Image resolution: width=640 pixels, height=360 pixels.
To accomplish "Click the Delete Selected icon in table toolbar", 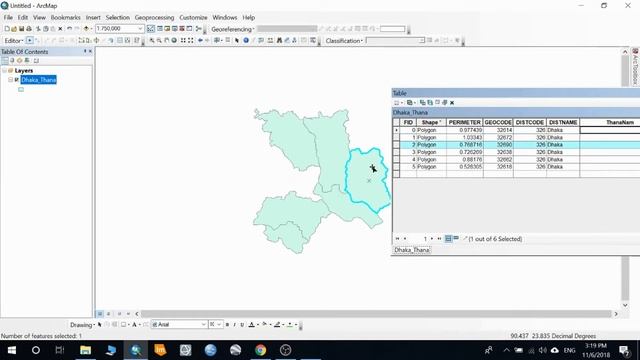I will tap(452, 102).
